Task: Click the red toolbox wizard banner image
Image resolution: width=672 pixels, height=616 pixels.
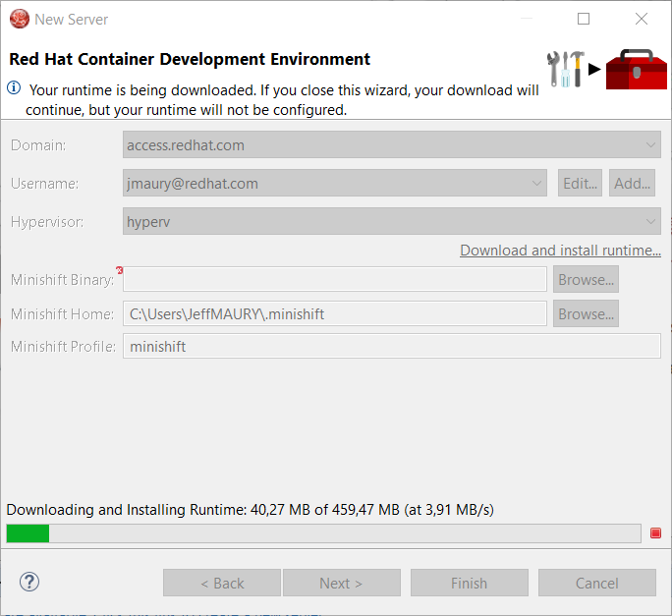Action: click(x=635, y=70)
